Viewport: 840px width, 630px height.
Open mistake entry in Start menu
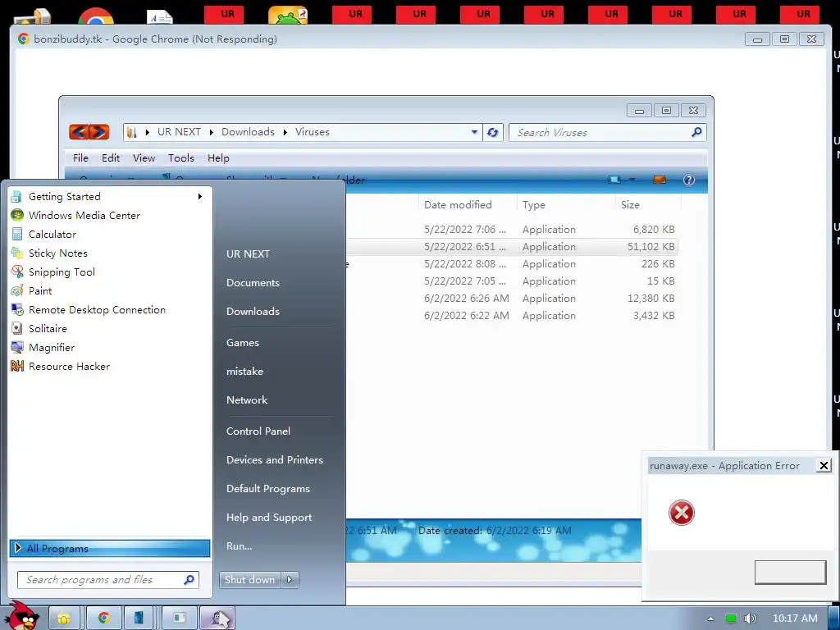pos(244,372)
